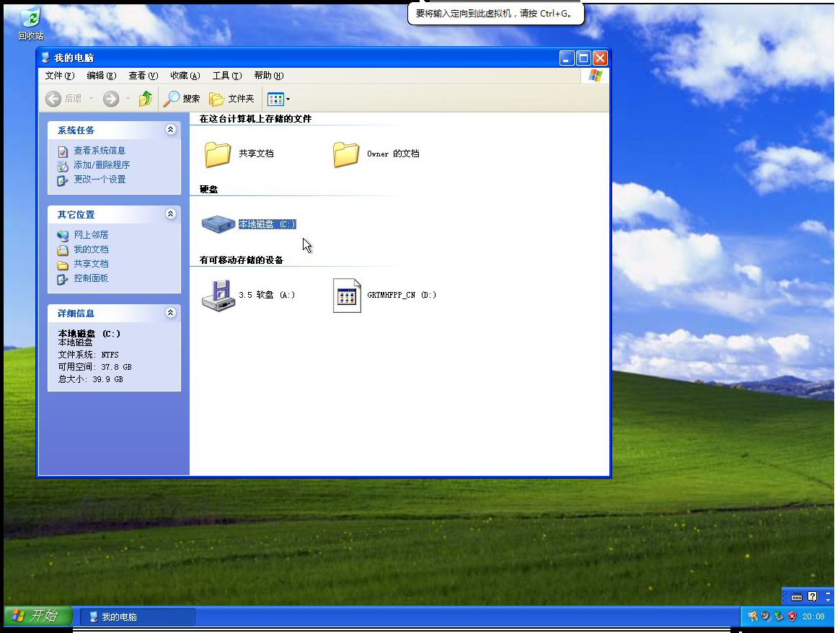Screen dimensions: 840x633
Task: Open the 查看 (View) menu
Action: click(x=142, y=75)
